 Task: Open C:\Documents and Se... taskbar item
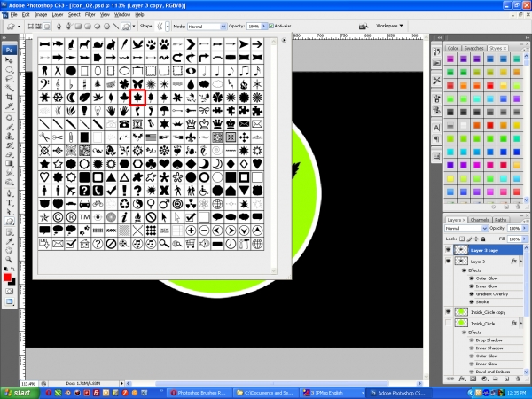[265, 393]
